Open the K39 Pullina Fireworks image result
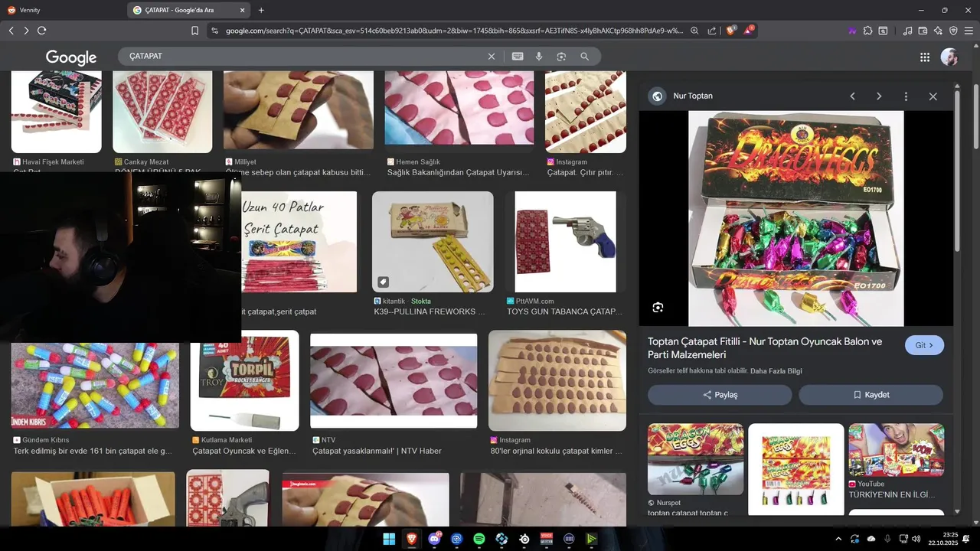Screen dimensions: 980x551 click(433, 242)
